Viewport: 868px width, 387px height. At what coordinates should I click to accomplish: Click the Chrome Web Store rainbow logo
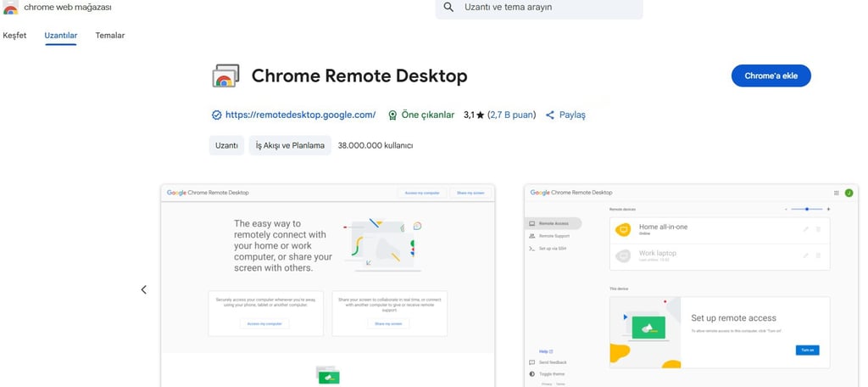click(10, 8)
